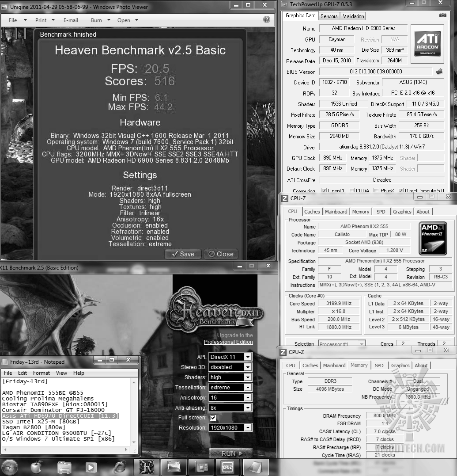Click the ATI Radeon logo in GPU-Z
Screen dimensions: 457x476
(427, 44)
